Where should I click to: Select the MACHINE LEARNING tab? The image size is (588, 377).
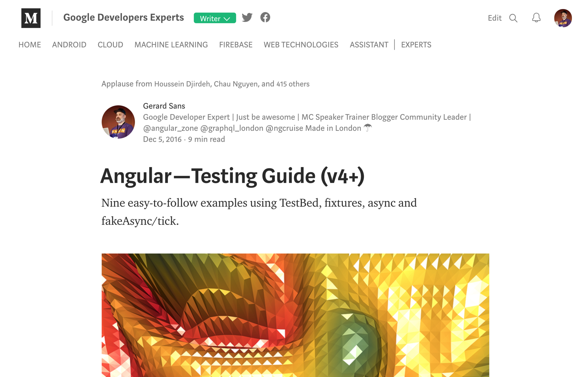tap(171, 45)
